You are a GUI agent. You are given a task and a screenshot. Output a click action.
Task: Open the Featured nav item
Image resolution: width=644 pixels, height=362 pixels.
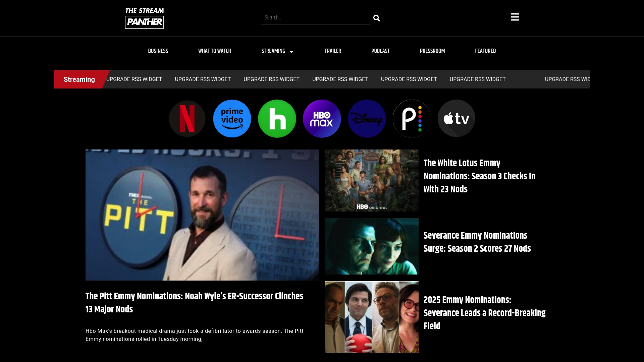pos(485,51)
